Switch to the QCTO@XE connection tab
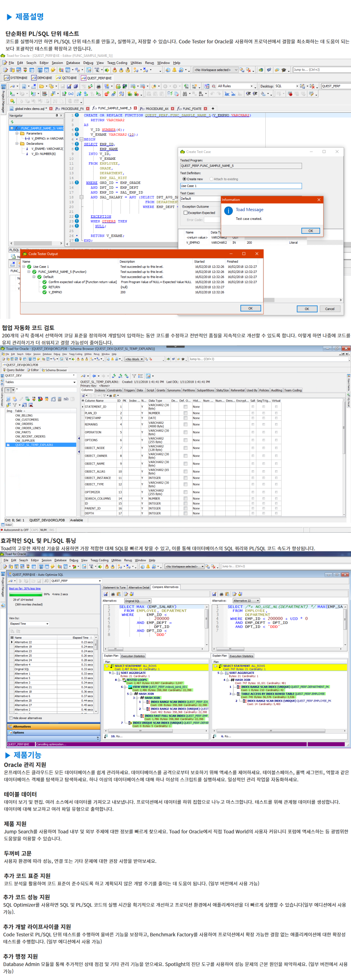The width and height of the screenshot is (351, 980). click(x=67, y=78)
